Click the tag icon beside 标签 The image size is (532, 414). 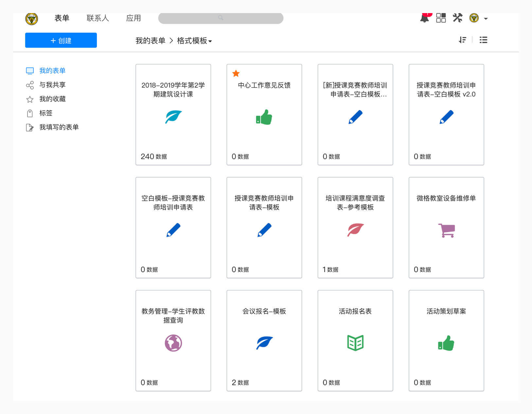(x=30, y=113)
